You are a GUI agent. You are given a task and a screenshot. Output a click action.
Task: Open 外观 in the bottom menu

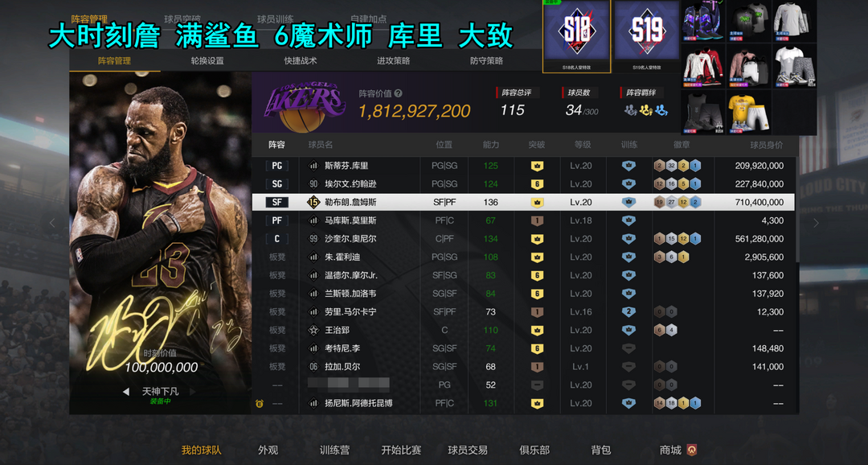click(268, 450)
